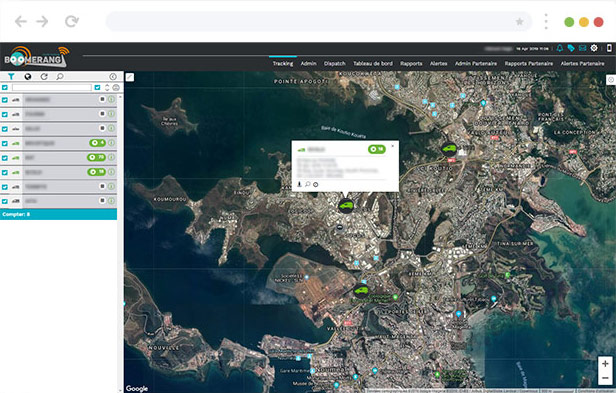Click the green speed badge 70
616x393 pixels.
tap(96, 157)
